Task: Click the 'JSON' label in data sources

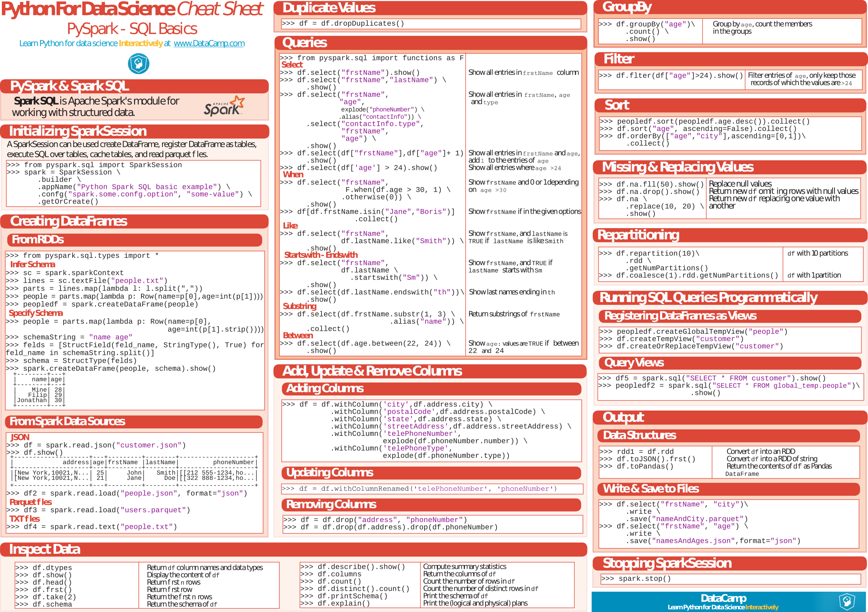Action: pos(20,437)
